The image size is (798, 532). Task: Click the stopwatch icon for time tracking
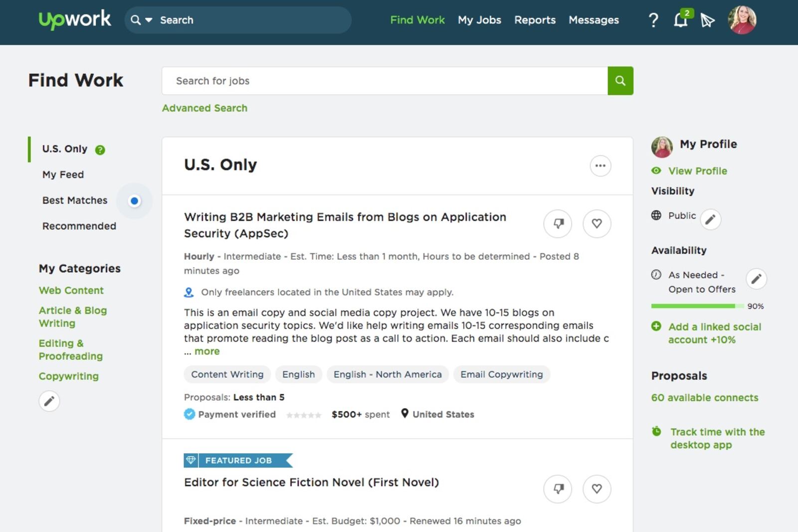(x=656, y=431)
